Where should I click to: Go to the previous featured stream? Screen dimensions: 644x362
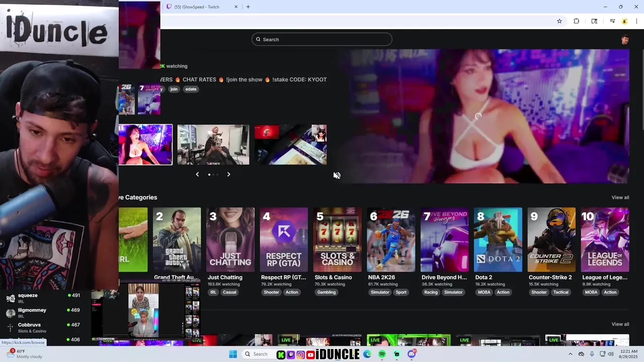click(x=197, y=174)
